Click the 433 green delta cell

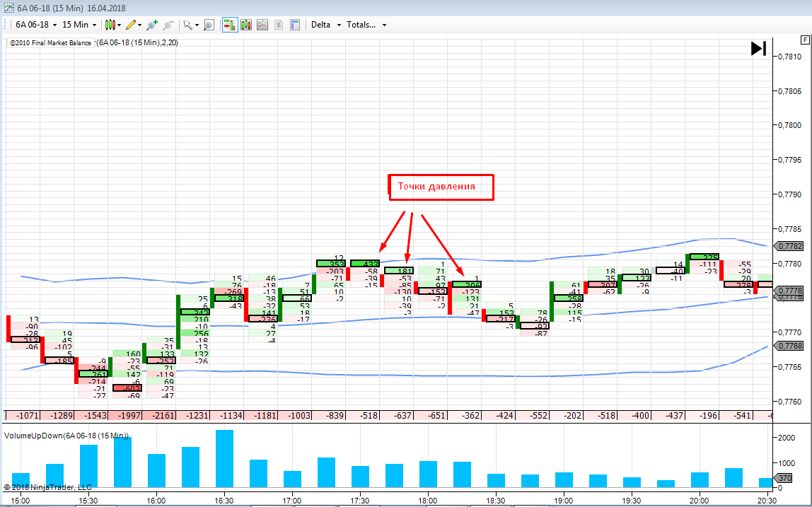[364, 264]
